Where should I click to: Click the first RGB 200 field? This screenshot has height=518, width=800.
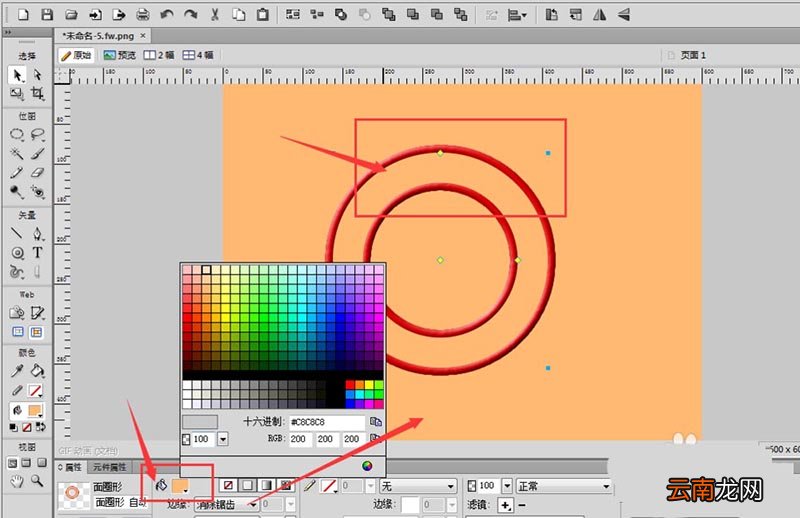click(300, 439)
